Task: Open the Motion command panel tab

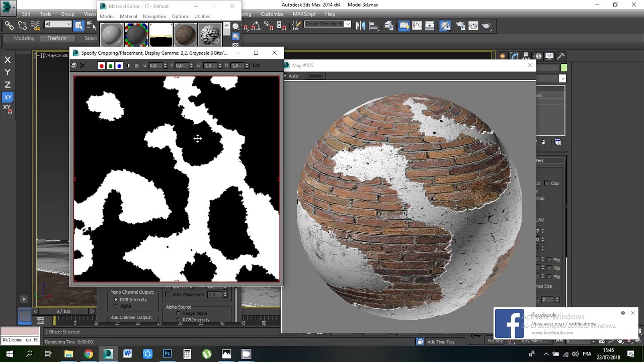Action: 538,56
